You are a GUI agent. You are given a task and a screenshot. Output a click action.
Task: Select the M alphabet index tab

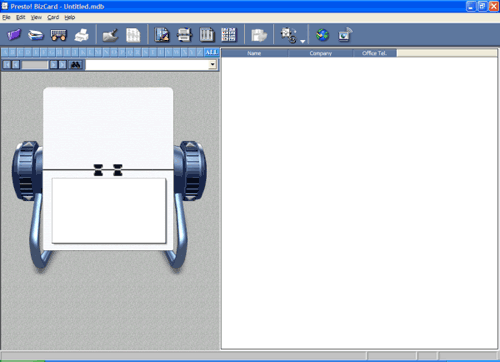point(98,52)
